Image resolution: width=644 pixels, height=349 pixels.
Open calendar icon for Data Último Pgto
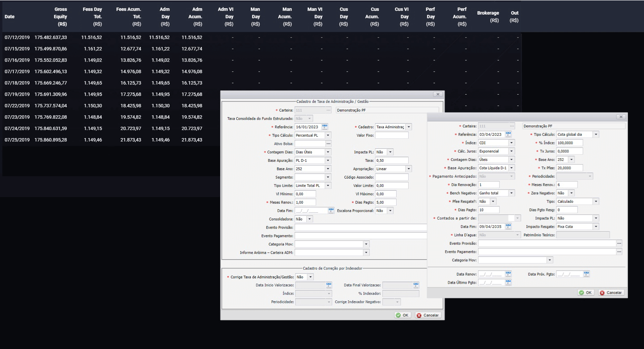pyautogui.click(x=508, y=282)
